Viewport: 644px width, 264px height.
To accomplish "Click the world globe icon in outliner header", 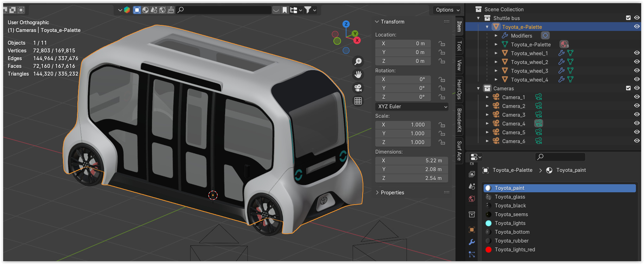I will (x=162, y=10).
